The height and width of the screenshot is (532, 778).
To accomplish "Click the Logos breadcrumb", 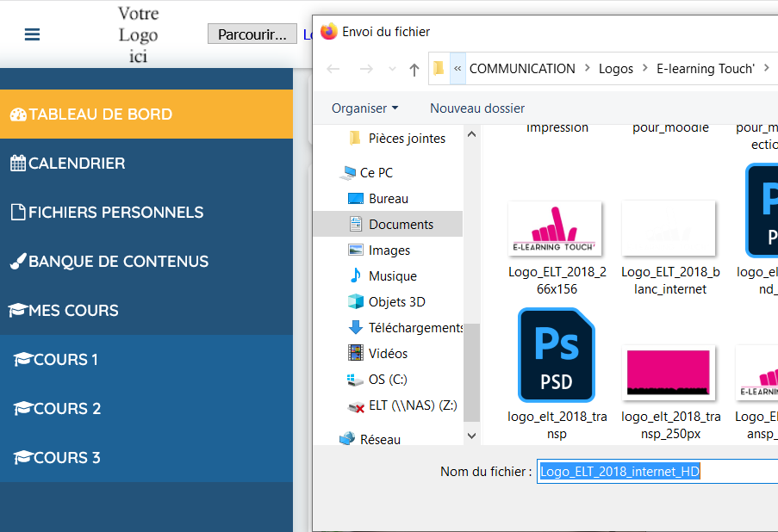I will [x=616, y=68].
